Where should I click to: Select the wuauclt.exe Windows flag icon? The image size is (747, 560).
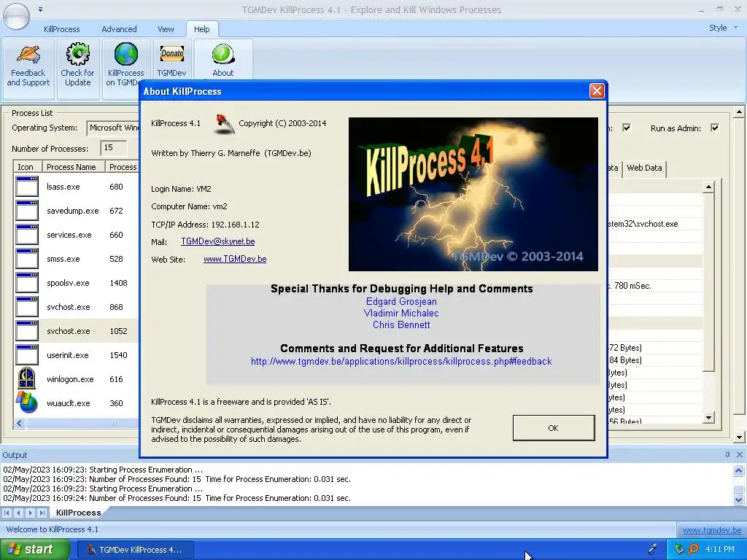(27, 402)
